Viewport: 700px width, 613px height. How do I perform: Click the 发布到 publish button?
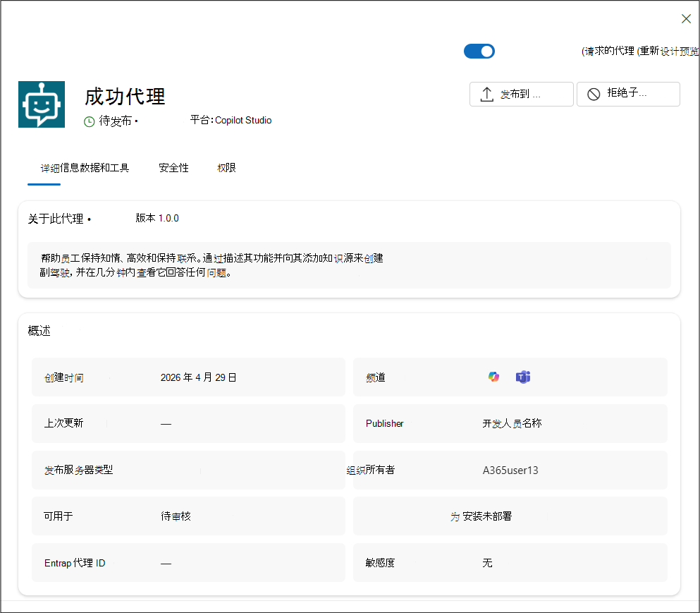522,95
